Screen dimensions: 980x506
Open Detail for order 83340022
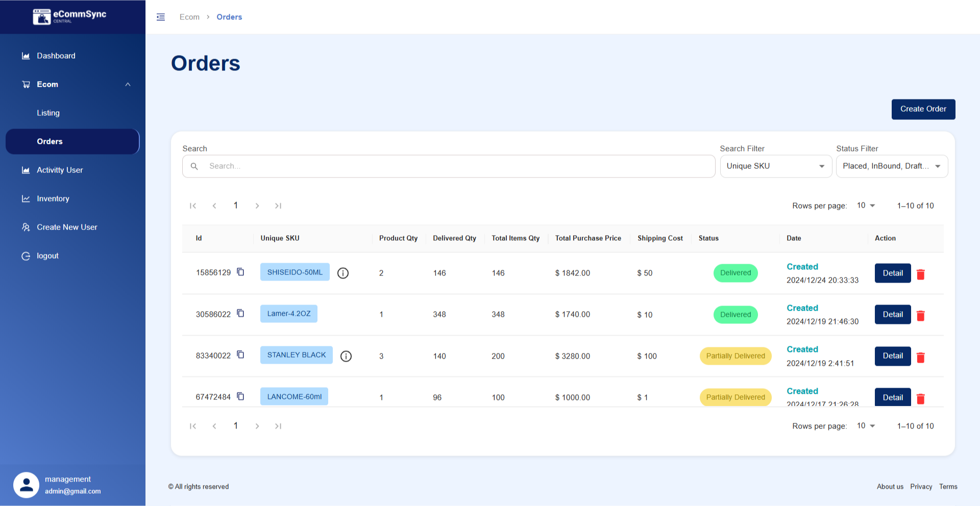pos(893,356)
